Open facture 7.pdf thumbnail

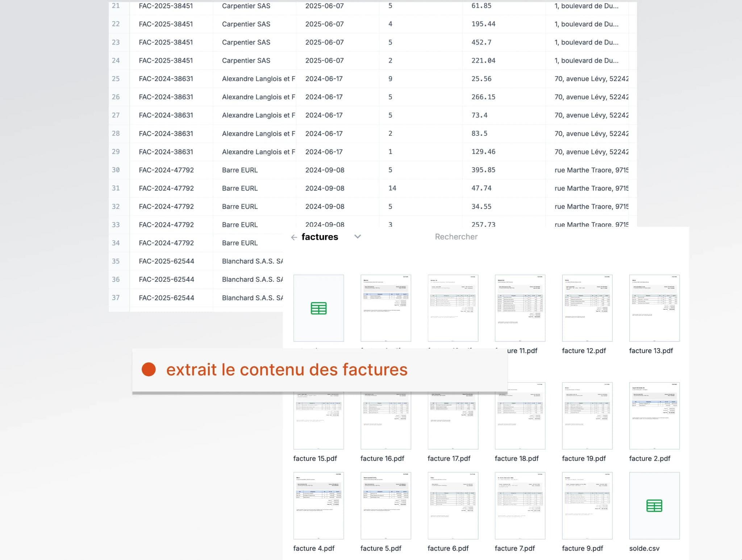520,506
